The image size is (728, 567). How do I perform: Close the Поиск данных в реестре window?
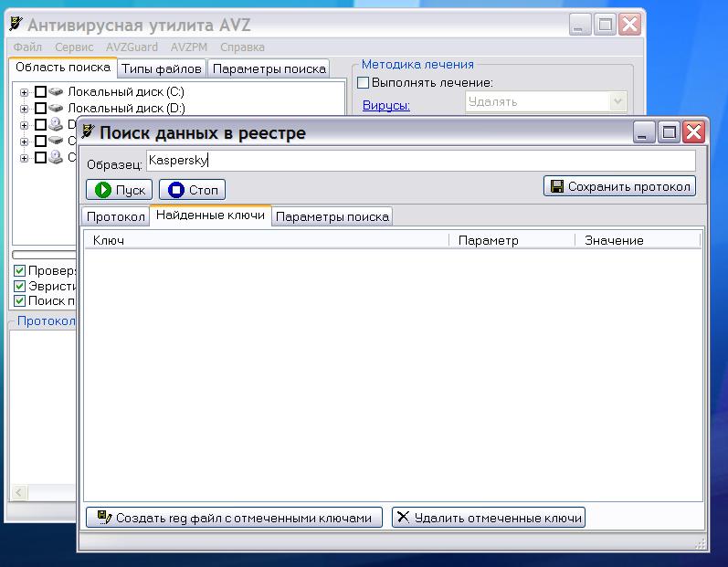coord(694,132)
